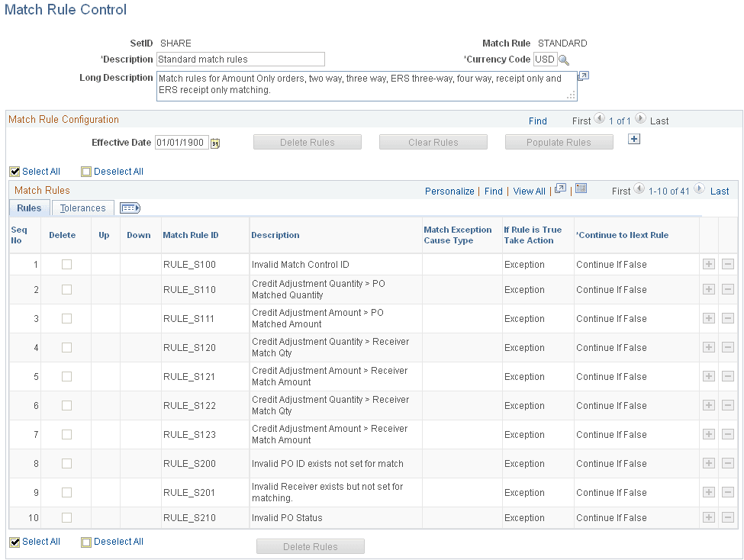This screenshot has width=744, height=560.
Task: Download Match Rules grid to spreadsheet
Action: (x=581, y=188)
